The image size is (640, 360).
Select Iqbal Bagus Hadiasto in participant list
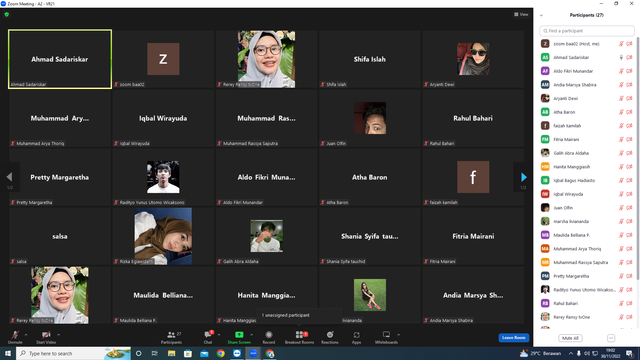587,180
